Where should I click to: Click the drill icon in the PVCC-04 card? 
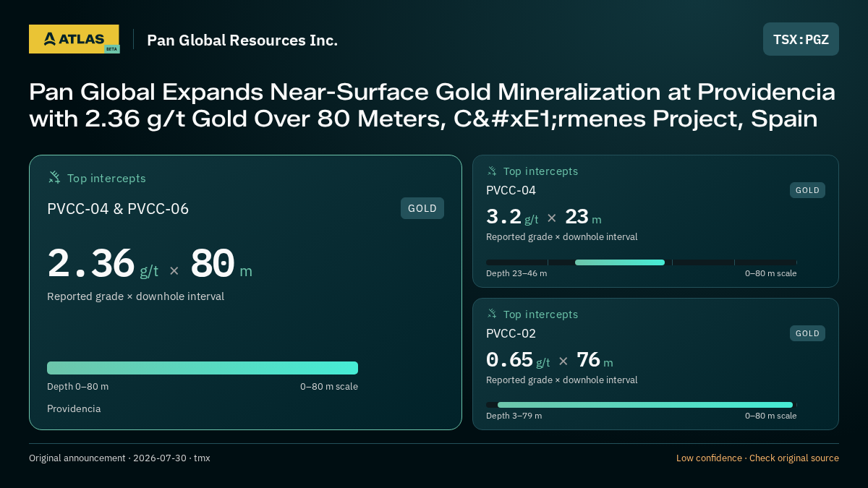tap(492, 171)
